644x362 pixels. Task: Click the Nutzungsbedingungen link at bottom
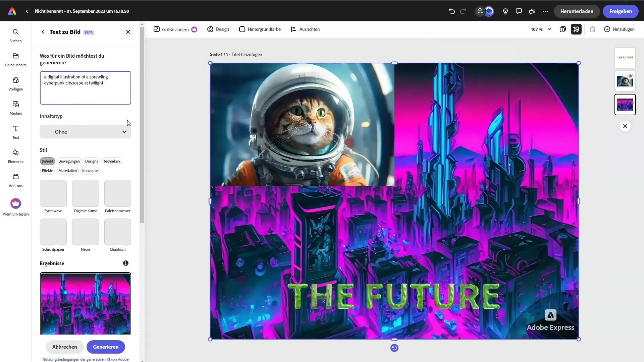coord(86,359)
